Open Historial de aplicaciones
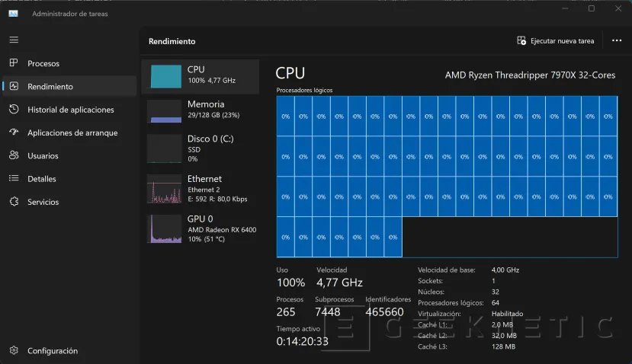The height and width of the screenshot is (364, 632). click(69, 110)
